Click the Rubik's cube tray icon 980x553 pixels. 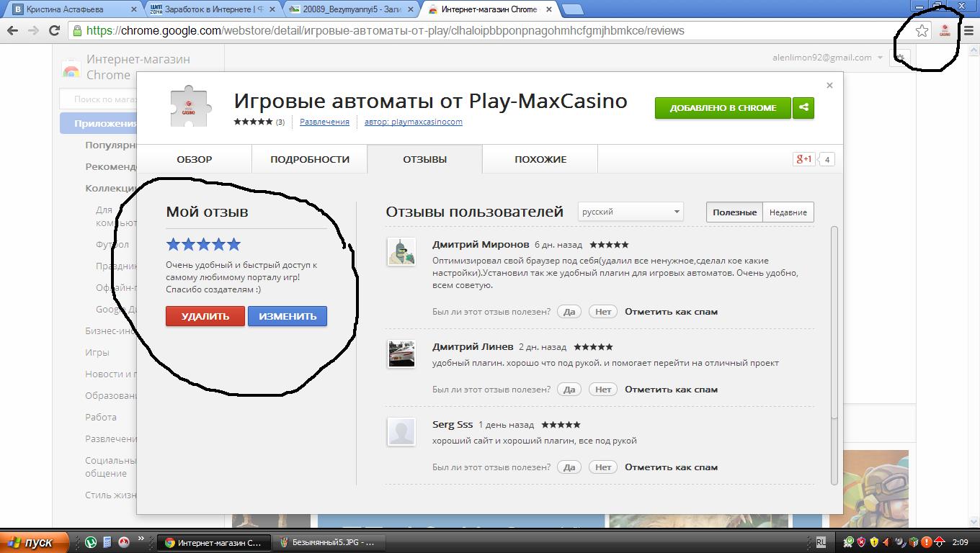(913, 542)
